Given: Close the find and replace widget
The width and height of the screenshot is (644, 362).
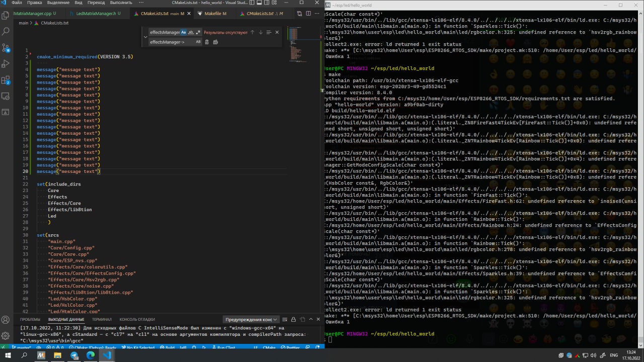Looking at the screenshot, I should coord(277,32).
